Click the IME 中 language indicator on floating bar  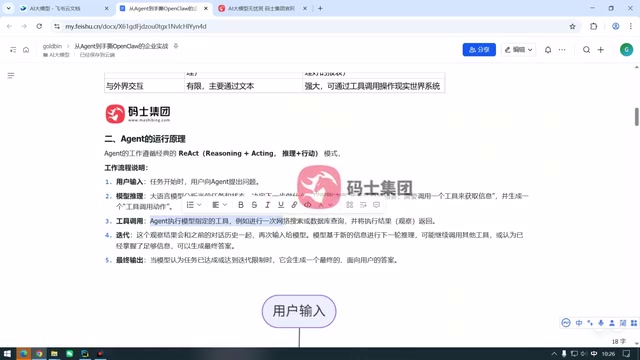pyautogui.click(x=579, y=323)
